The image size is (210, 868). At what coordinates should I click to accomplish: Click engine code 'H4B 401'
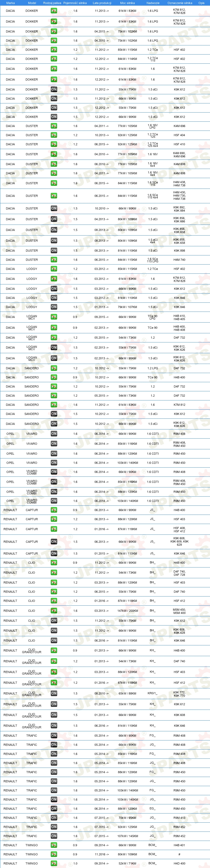179,845
